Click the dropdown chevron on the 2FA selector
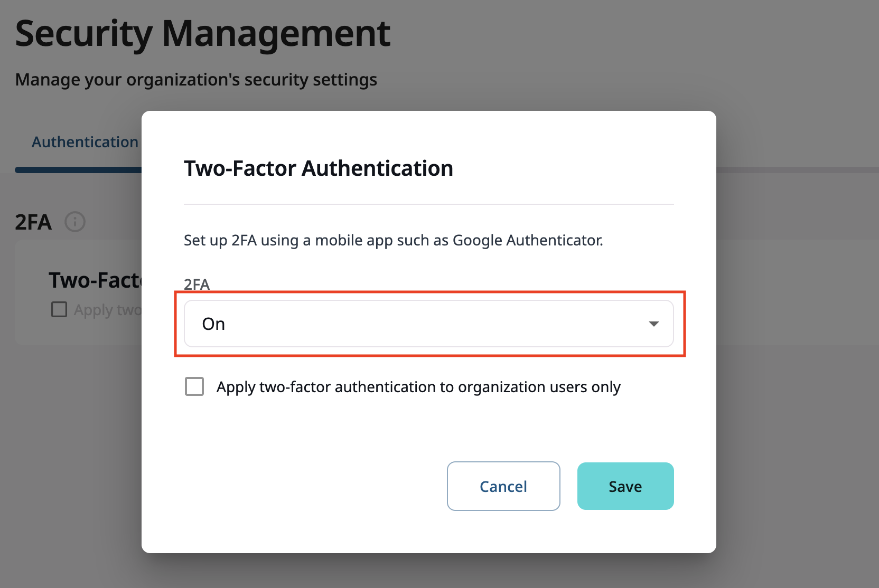 coord(654,324)
